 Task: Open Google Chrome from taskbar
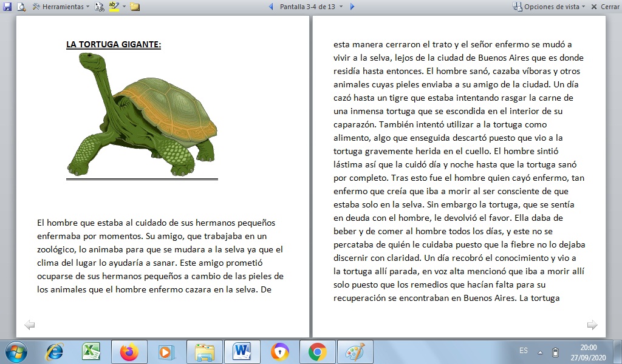pyautogui.click(x=317, y=352)
